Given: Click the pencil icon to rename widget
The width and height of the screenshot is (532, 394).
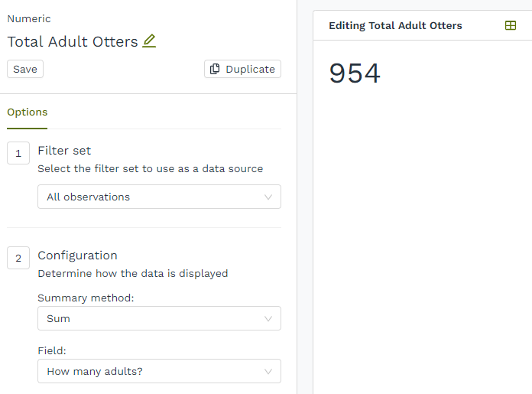Looking at the screenshot, I should coord(149,41).
